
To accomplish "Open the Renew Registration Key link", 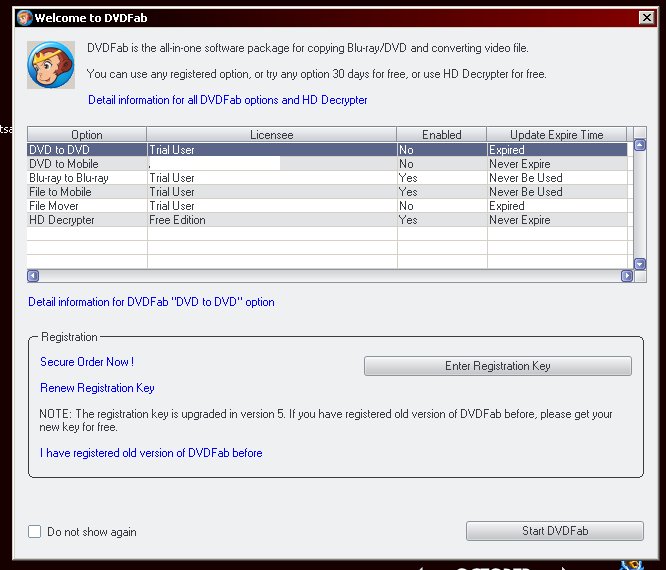I will 97,388.
